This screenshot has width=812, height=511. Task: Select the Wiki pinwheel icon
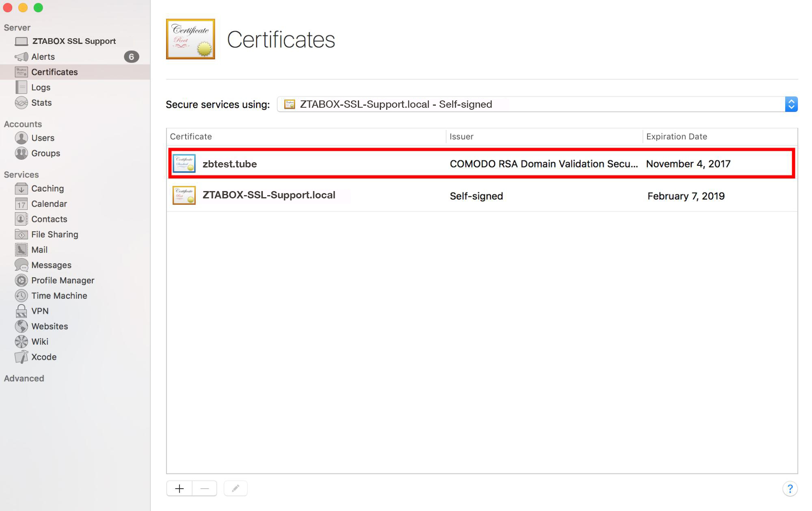[x=21, y=341]
